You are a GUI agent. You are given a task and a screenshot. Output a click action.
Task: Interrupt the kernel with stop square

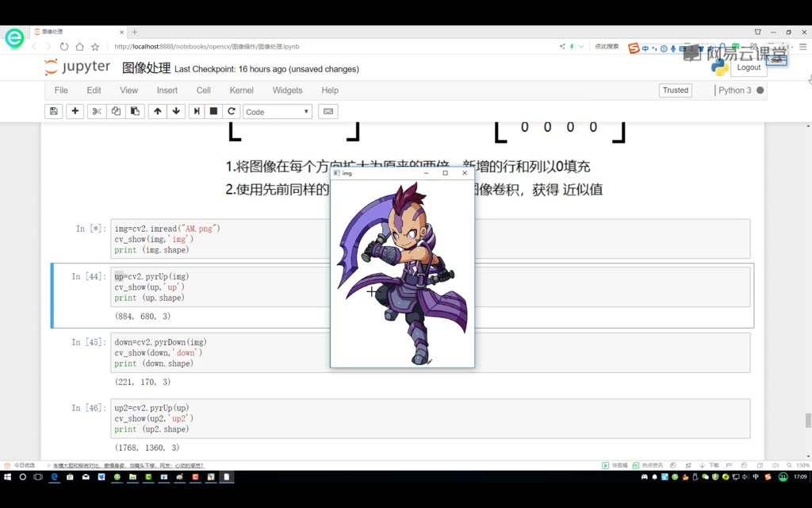[x=213, y=111]
